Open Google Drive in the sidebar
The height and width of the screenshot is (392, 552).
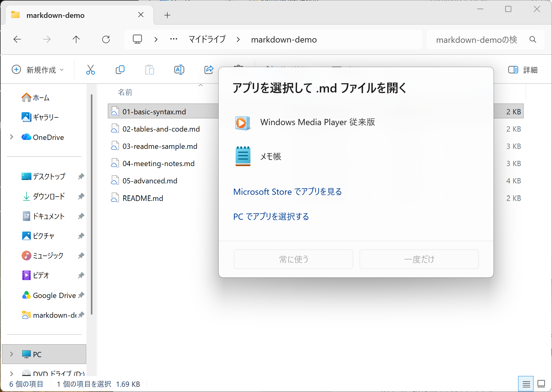coord(49,296)
